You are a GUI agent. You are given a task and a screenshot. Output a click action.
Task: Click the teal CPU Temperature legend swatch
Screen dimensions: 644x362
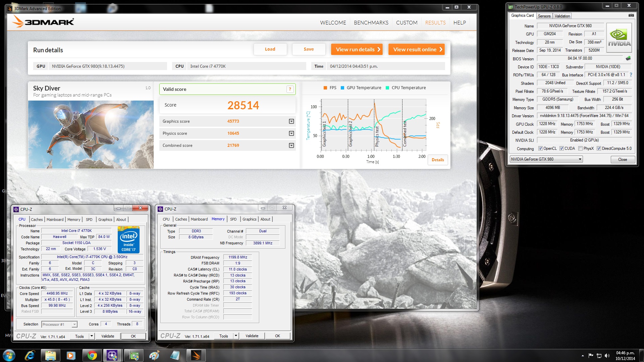coord(387,88)
